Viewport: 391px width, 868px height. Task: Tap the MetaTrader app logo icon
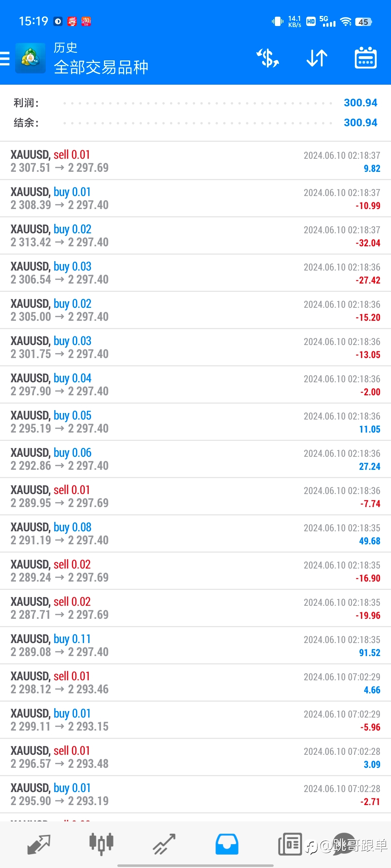30,58
